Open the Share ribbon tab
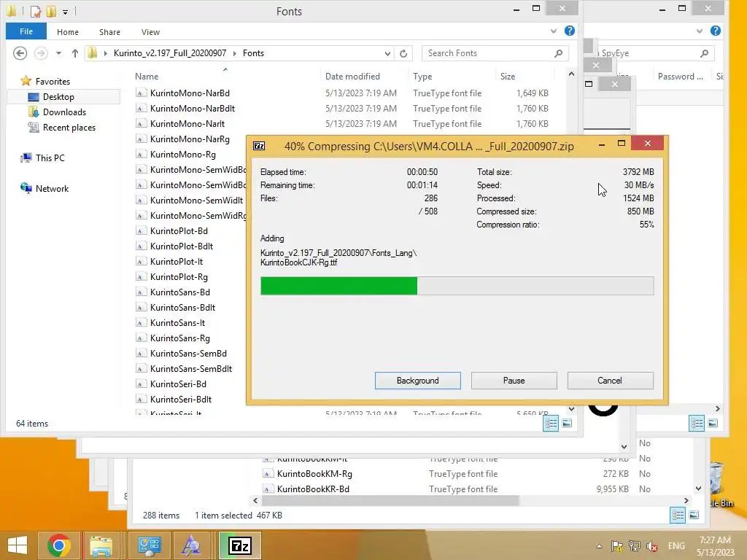This screenshot has height=560, width=747. (x=109, y=32)
